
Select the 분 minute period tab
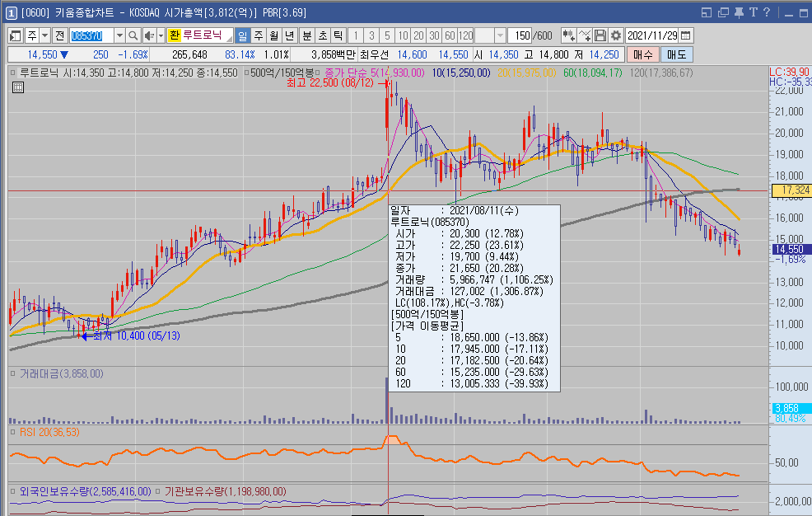click(307, 35)
